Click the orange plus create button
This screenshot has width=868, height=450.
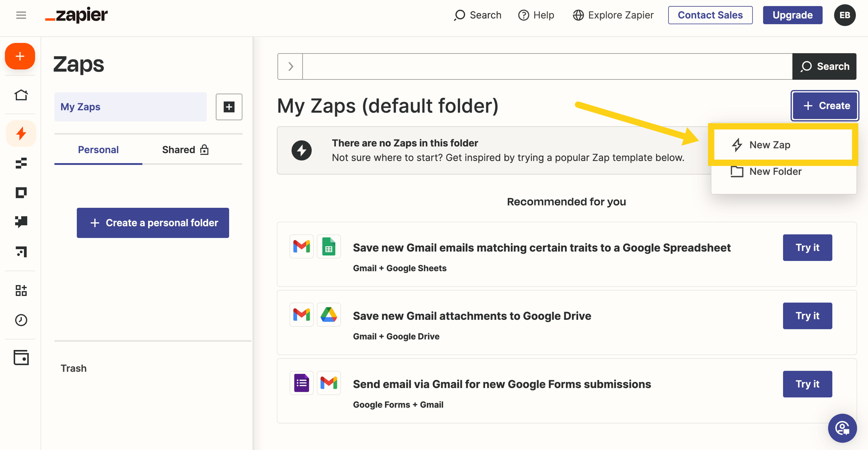20,56
